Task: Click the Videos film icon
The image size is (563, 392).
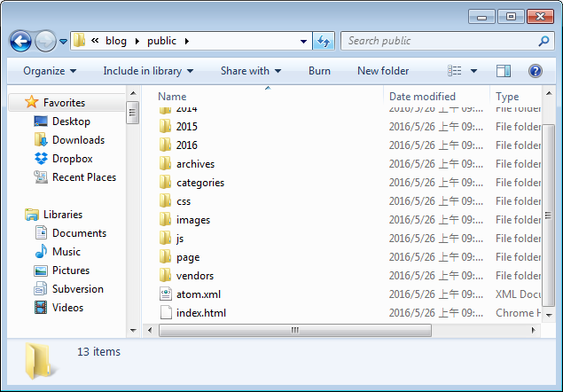Action: point(41,308)
